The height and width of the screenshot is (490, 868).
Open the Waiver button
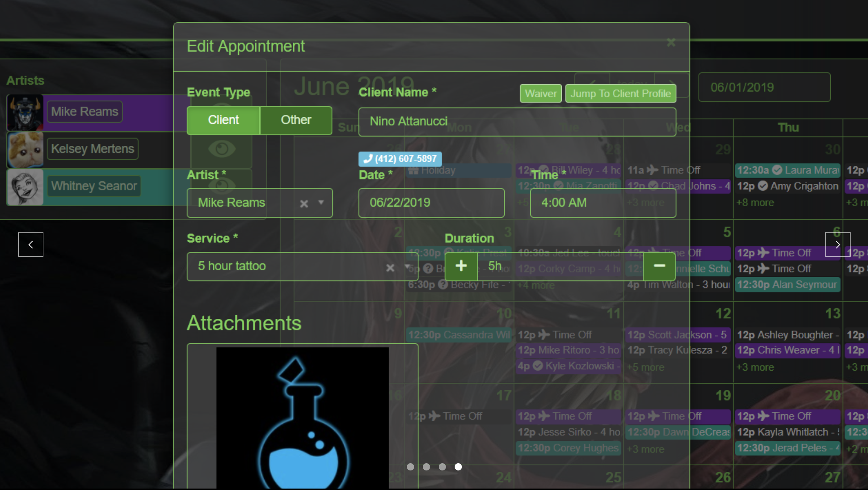540,94
